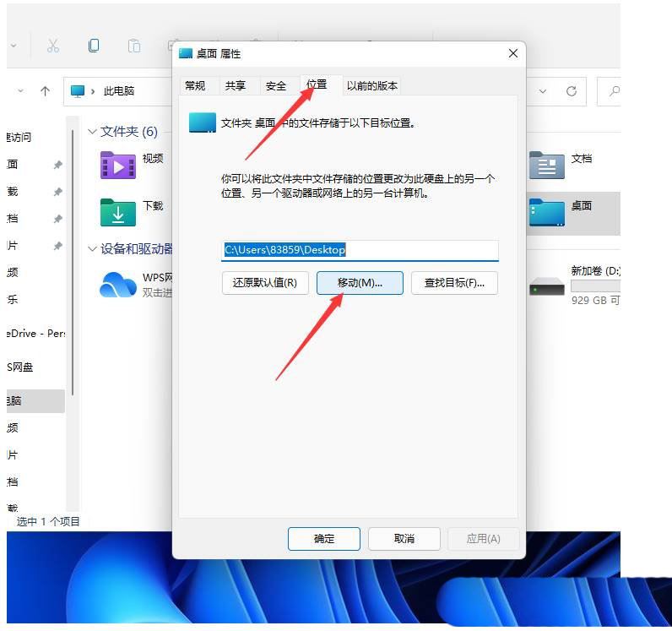Open the 文档 folder icon

coord(547,166)
